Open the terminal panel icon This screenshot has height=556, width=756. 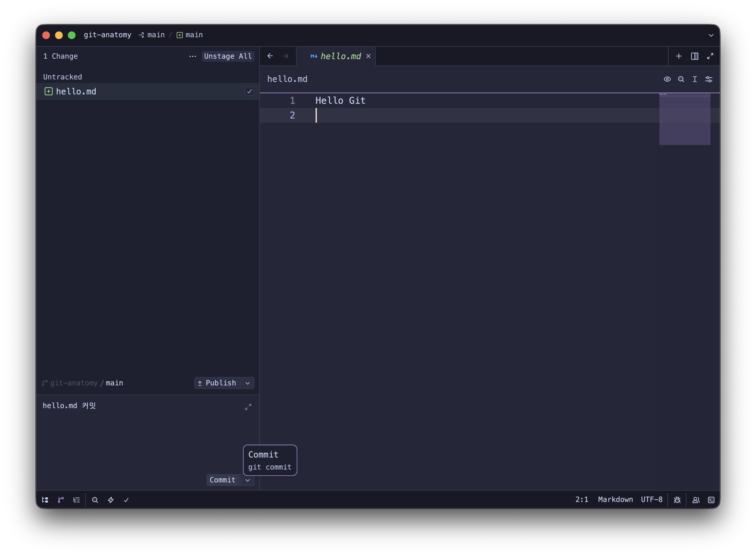pyautogui.click(x=711, y=500)
